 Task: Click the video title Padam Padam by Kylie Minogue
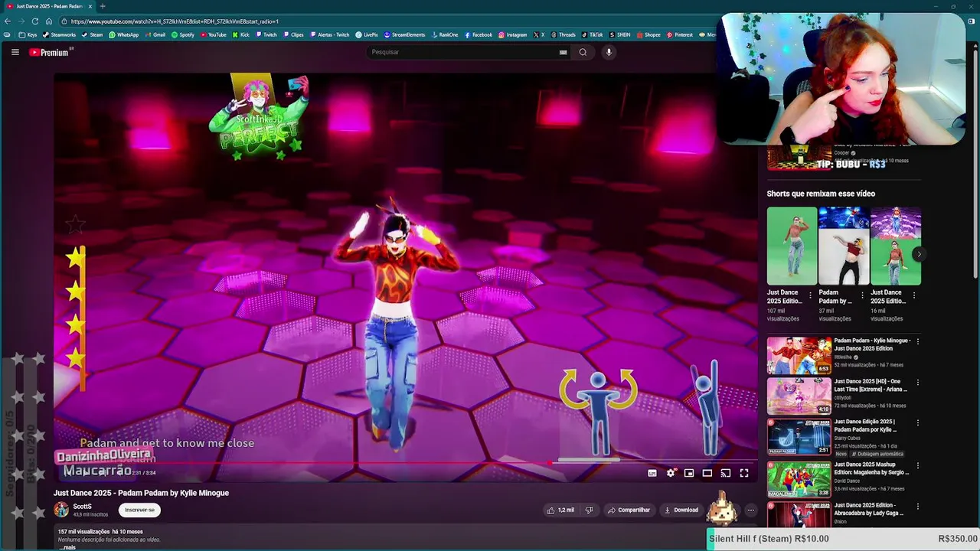point(141,493)
